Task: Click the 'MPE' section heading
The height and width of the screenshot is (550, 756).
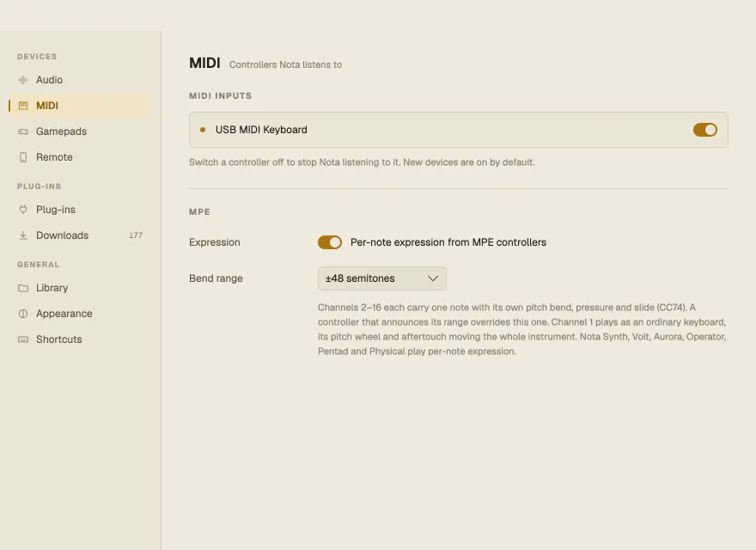Action: (199, 211)
